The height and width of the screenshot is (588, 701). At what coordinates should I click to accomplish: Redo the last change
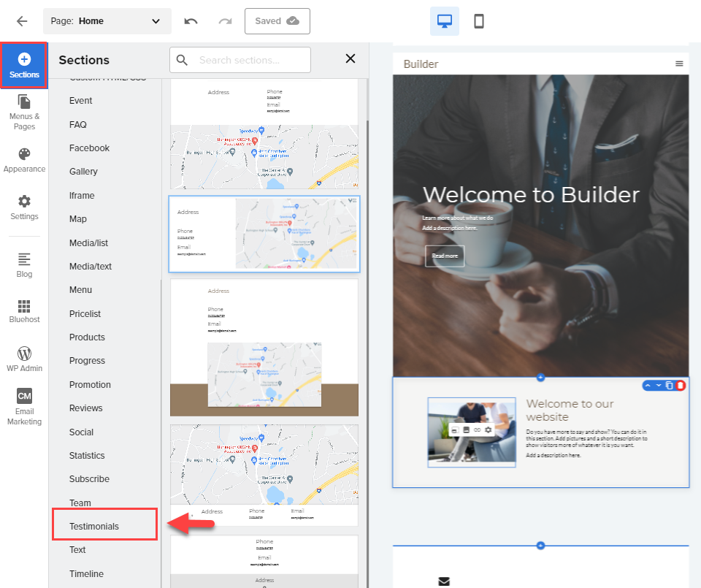click(x=226, y=21)
